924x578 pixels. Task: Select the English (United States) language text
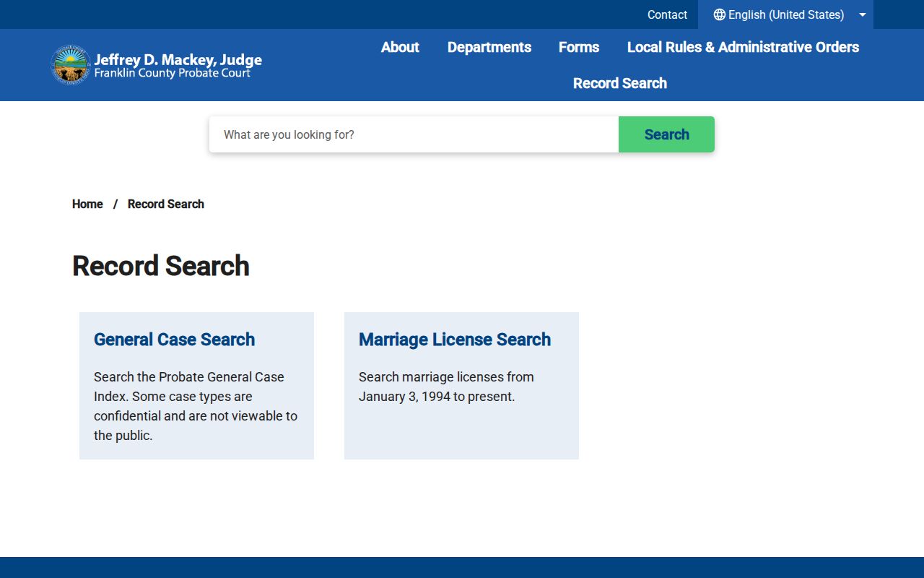tap(786, 14)
